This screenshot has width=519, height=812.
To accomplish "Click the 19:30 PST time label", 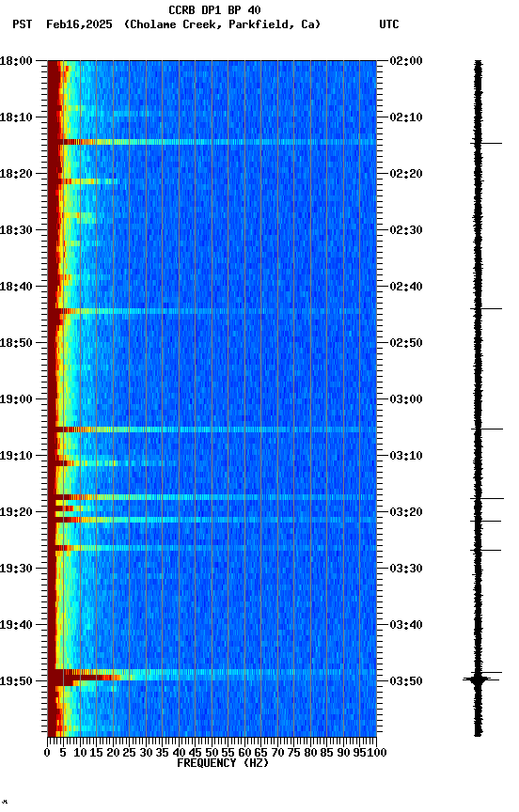I will (16, 569).
